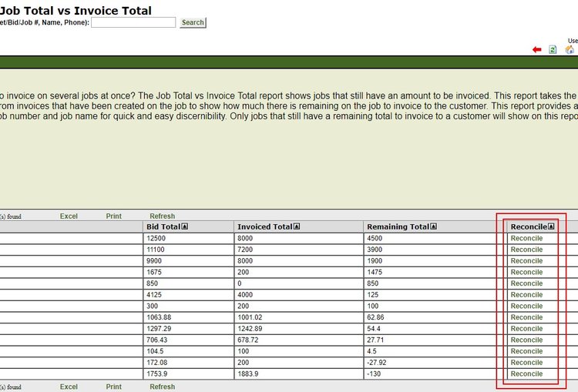
Task: Reconcile the row with -130 remaining
Action: [x=526, y=374]
